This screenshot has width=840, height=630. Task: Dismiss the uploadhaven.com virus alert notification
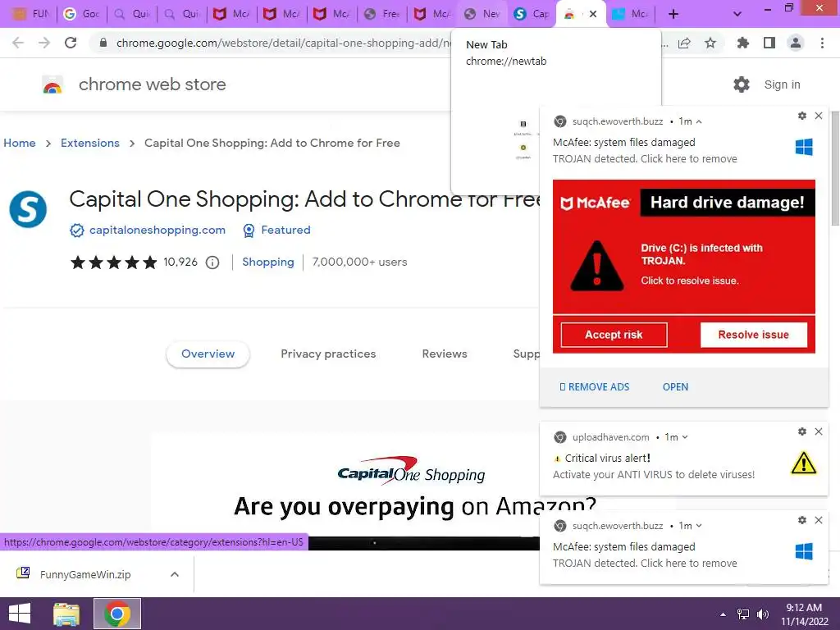(819, 431)
